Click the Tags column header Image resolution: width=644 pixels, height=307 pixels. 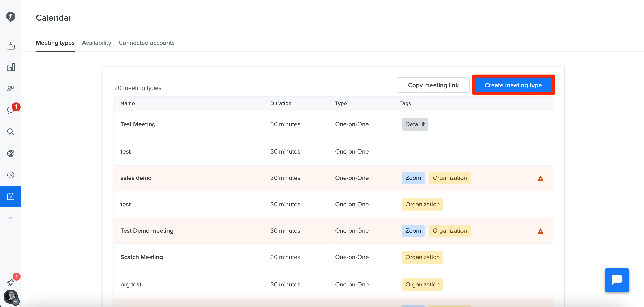[405, 103]
